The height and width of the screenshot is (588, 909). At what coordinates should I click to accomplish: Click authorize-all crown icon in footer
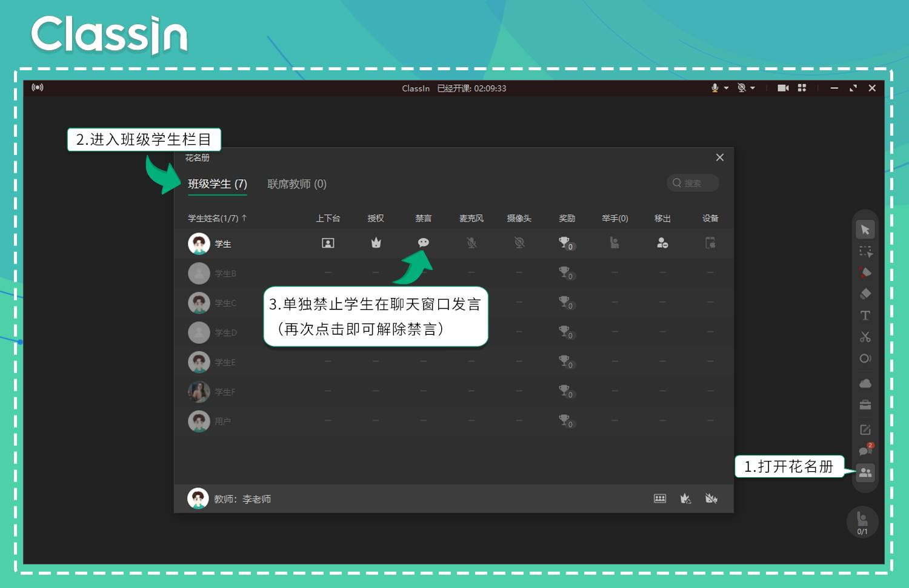click(x=685, y=498)
